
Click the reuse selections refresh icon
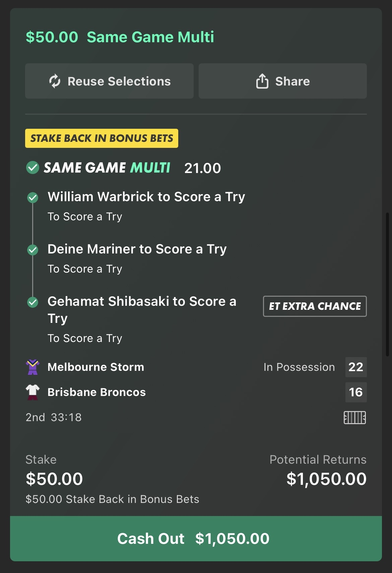(55, 81)
